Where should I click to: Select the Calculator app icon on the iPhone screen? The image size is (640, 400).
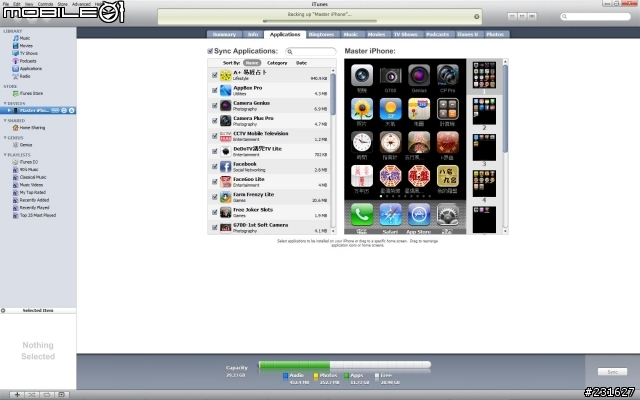pyautogui.click(x=447, y=109)
